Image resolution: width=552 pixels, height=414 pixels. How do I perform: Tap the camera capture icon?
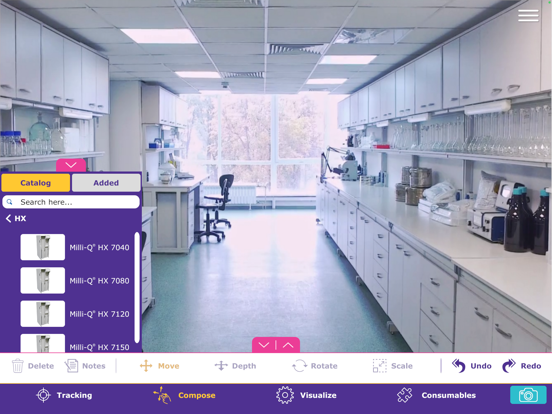click(528, 395)
